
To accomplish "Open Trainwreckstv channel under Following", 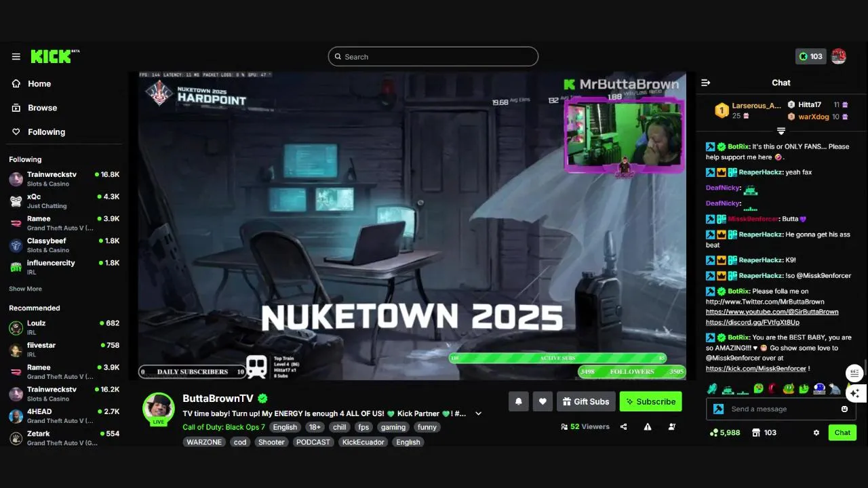I will click(x=64, y=179).
